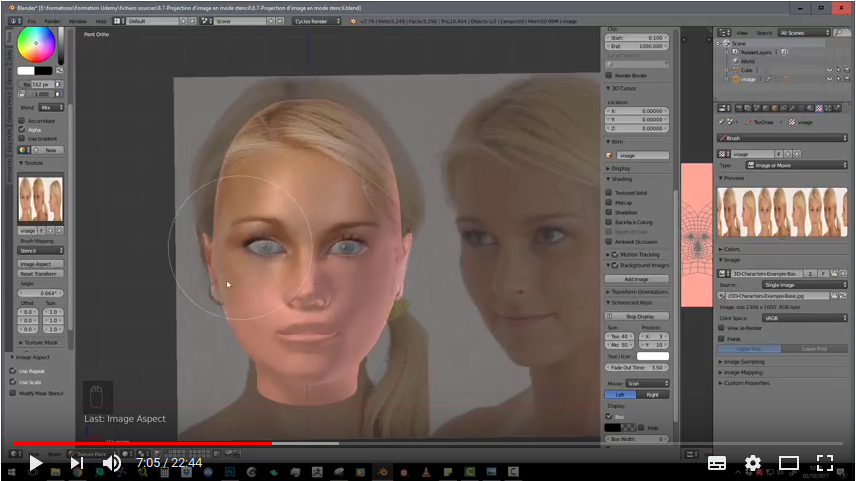This screenshot has height=481, width=856.
Task: Enable Use Gradient checkbox
Action: 22,138
